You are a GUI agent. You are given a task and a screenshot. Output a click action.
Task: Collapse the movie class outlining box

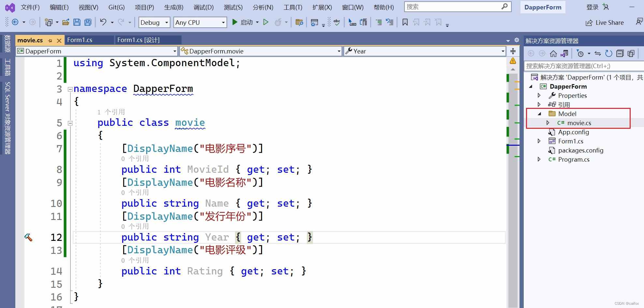coord(70,123)
